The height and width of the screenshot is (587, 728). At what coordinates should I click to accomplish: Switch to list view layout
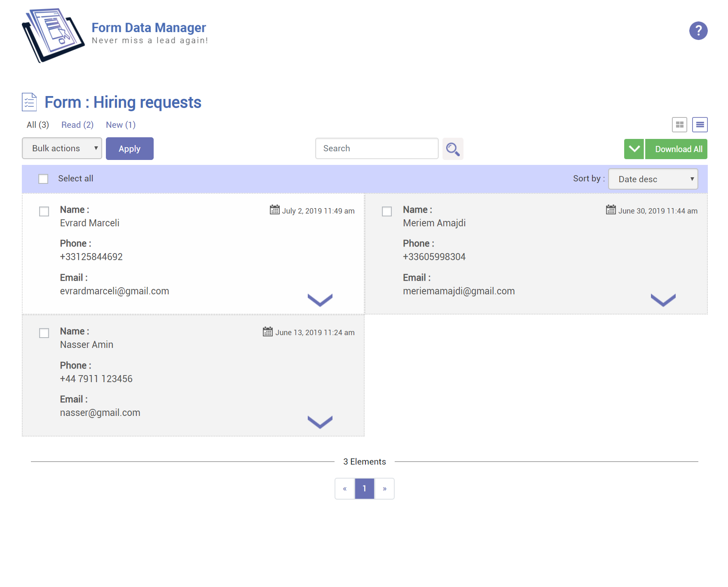point(700,124)
